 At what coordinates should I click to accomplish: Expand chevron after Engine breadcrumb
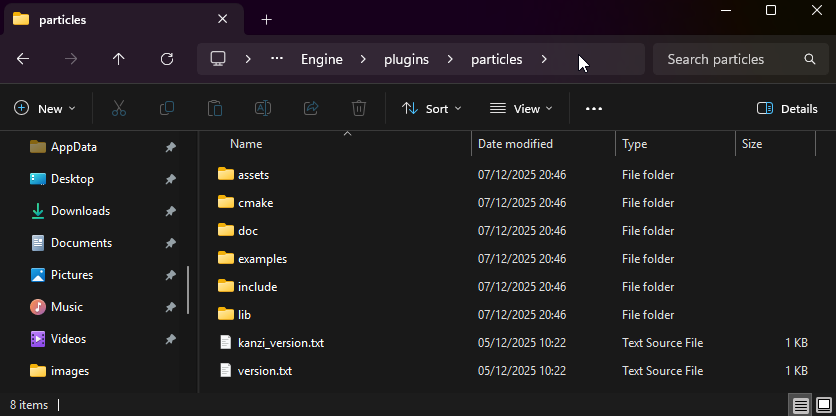(x=364, y=59)
